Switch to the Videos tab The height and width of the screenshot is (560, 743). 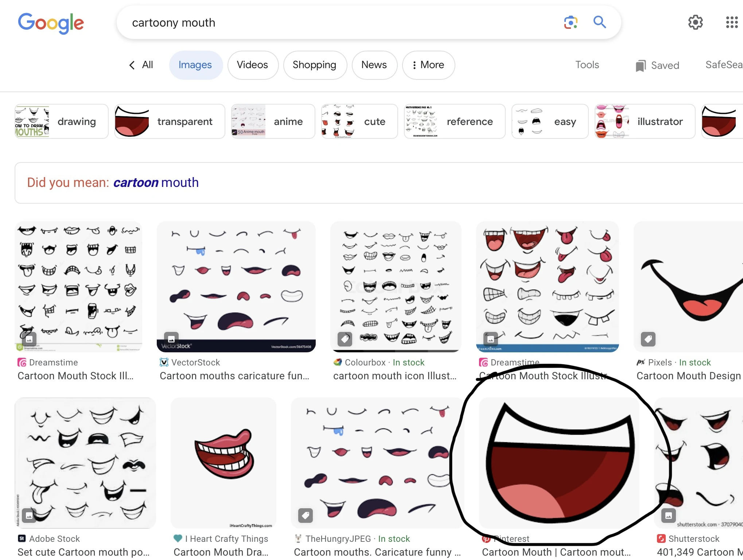252,65
